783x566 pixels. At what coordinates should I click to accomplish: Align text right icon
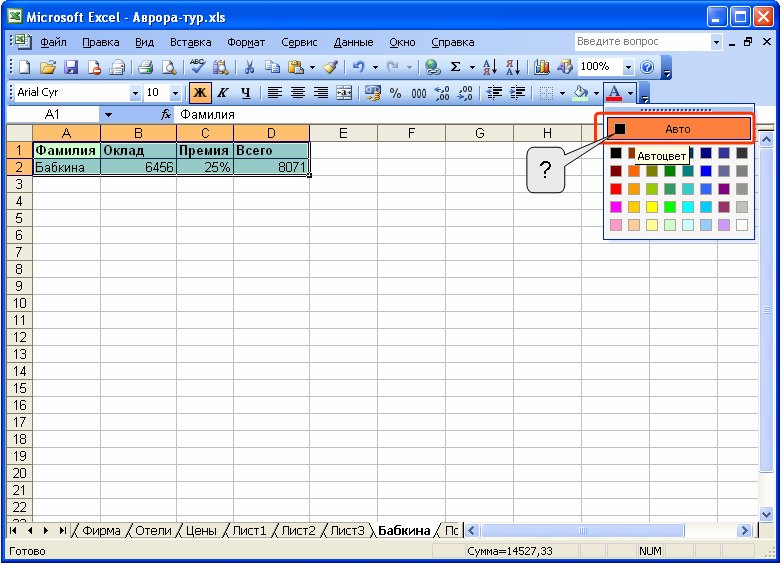pyautogui.click(x=321, y=93)
